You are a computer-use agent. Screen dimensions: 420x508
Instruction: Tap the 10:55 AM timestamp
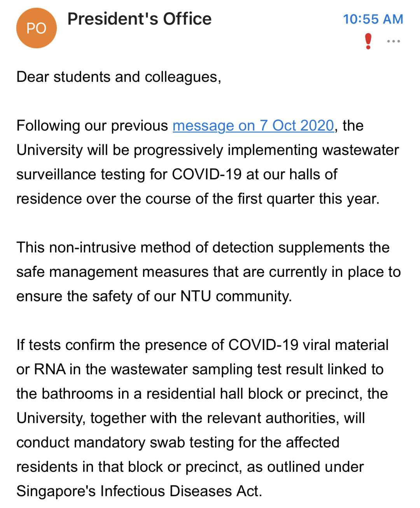[373, 18]
